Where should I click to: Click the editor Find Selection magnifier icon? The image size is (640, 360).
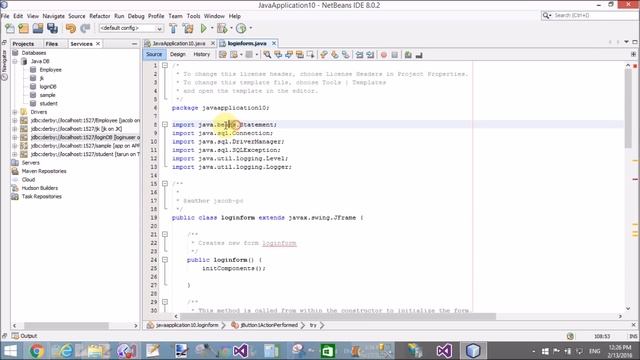tap(267, 55)
